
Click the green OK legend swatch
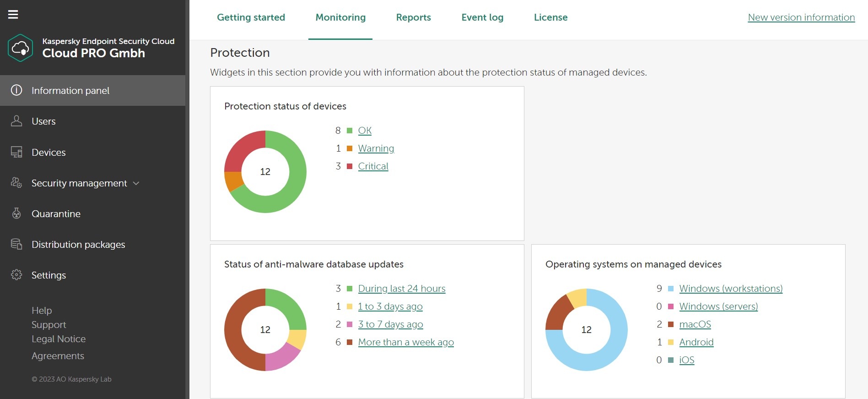pos(350,131)
